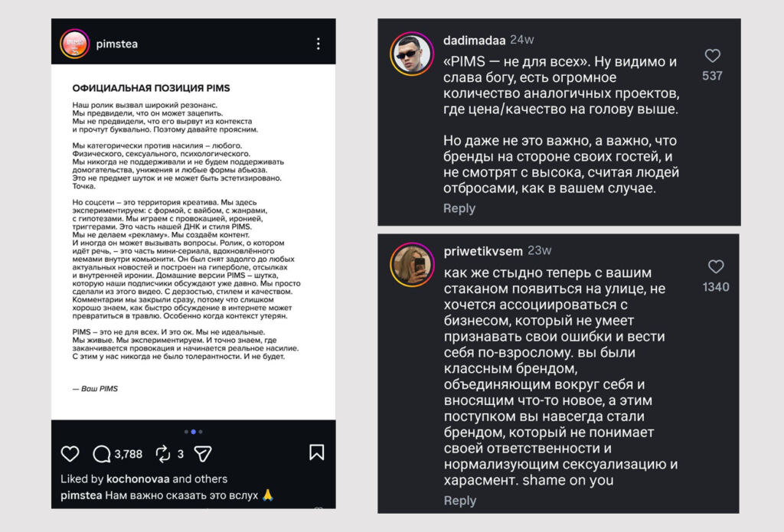Open comments on the pimstea post
Image resolution: width=784 pixels, height=532 pixels.
(102, 454)
